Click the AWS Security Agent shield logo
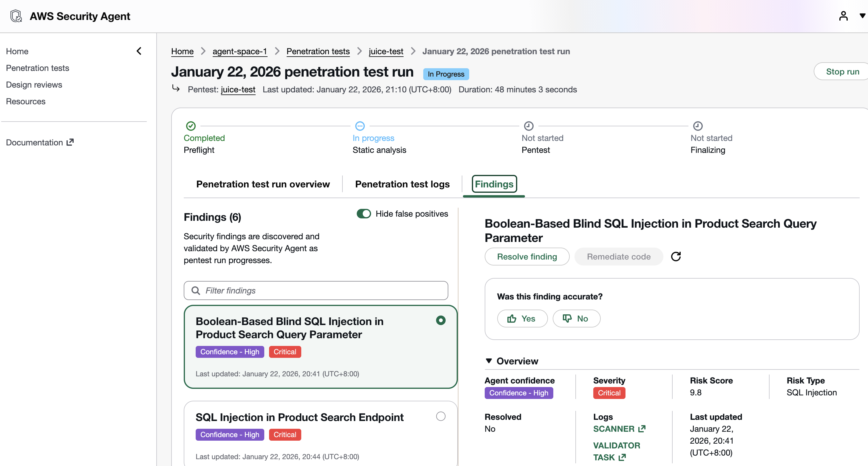This screenshot has width=868, height=466. pyautogui.click(x=16, y=16)
